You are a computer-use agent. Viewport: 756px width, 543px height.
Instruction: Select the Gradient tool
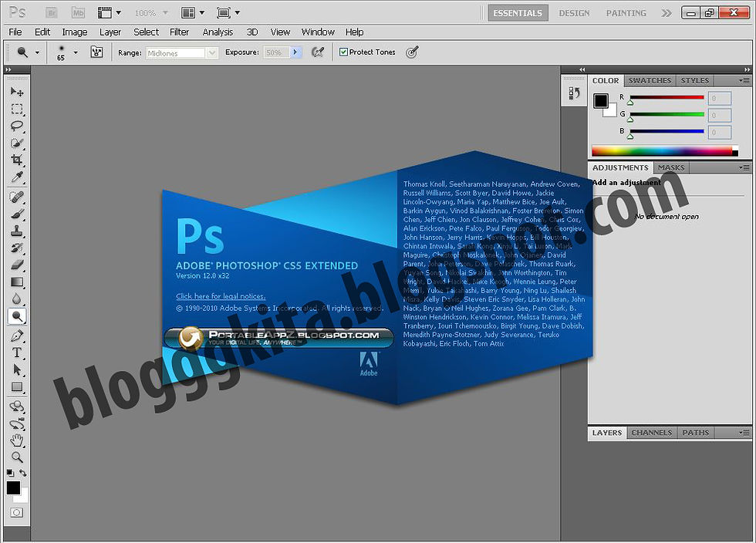17,282
